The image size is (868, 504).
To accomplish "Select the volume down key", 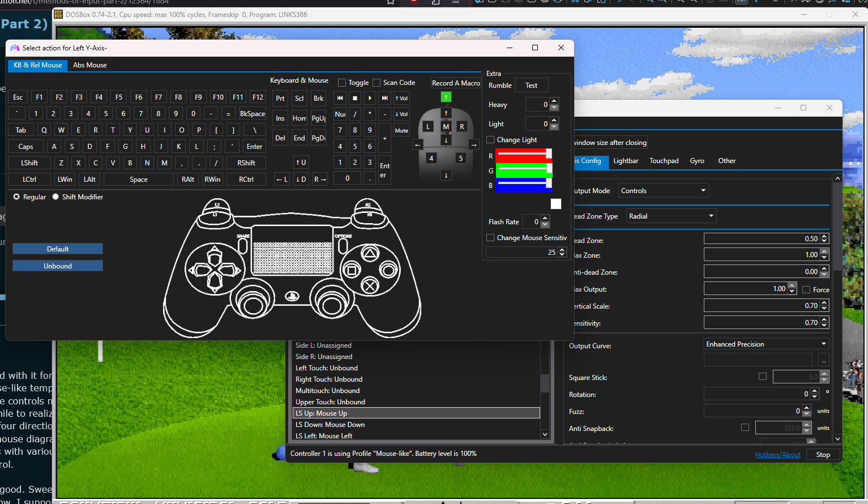I will pyautogui.click(x=401, y=114).
